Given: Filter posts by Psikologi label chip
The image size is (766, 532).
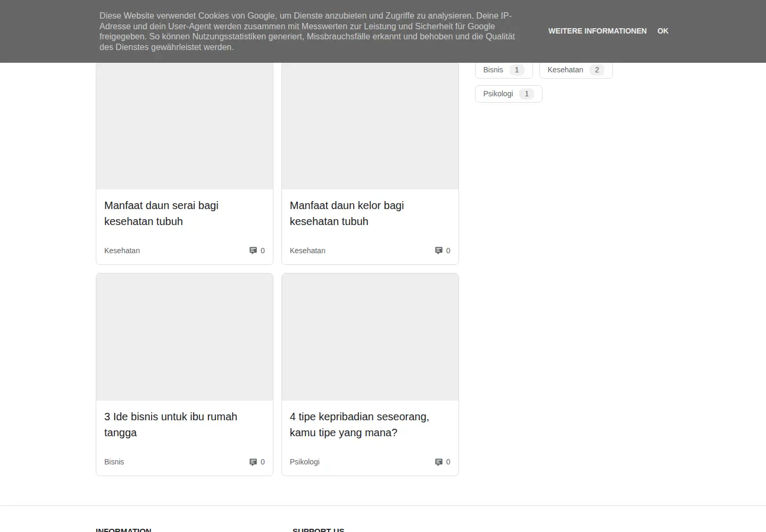Looking at the screenshot, I should 509,94.
